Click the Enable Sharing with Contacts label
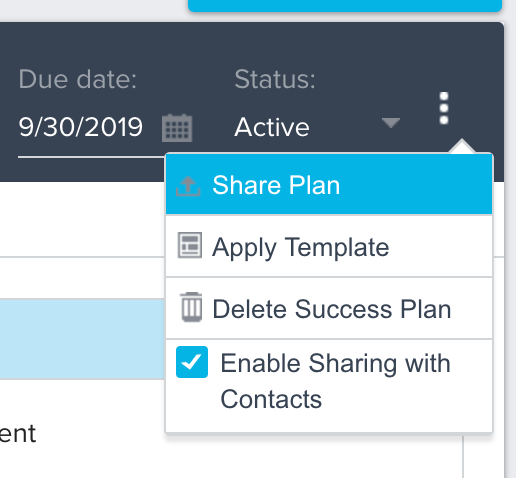The image size is (516, 478). (x=335, y=381)
